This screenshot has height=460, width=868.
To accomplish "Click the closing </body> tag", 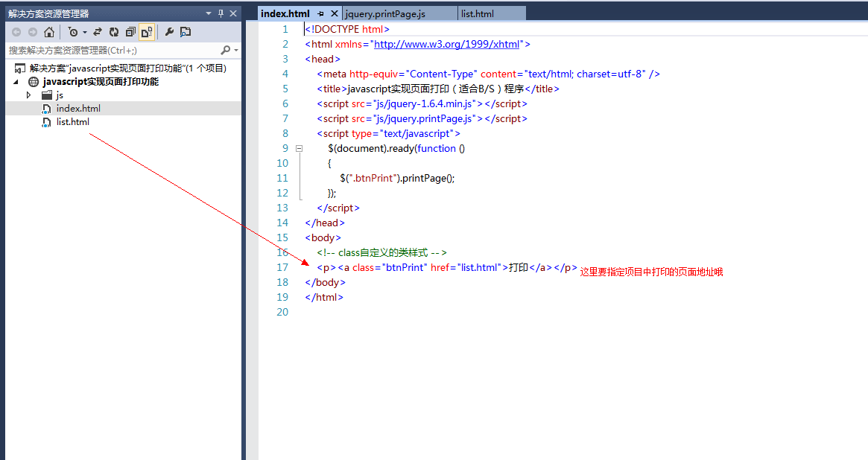I will (x=325, y=283).
